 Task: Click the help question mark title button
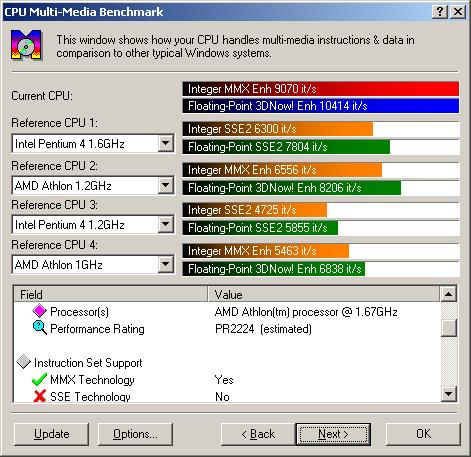tap(440, 12)
